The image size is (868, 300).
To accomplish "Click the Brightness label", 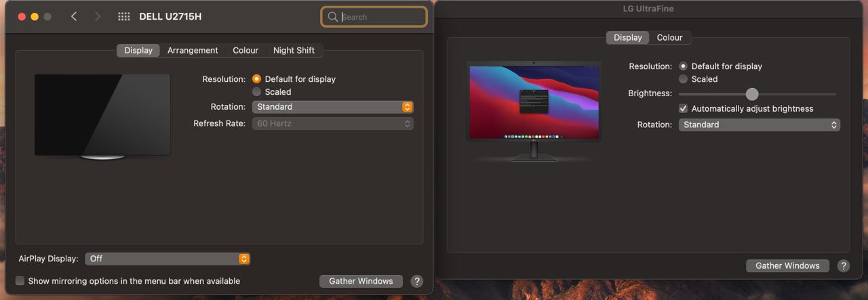I will point(650,93).
